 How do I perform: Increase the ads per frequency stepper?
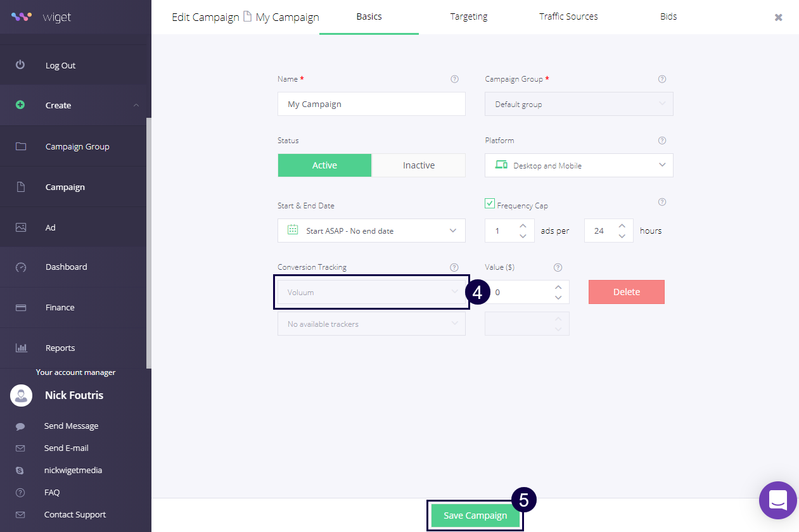(523, 225)
